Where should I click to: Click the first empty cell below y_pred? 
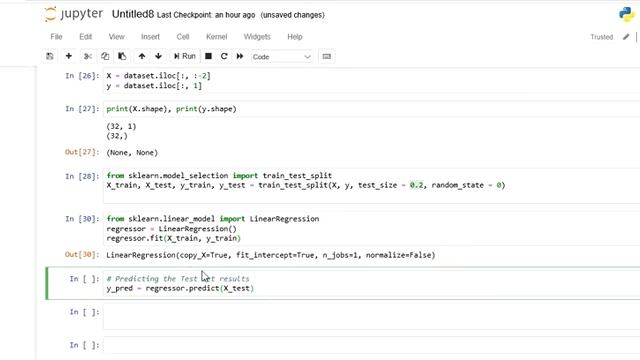click(371, 316)
